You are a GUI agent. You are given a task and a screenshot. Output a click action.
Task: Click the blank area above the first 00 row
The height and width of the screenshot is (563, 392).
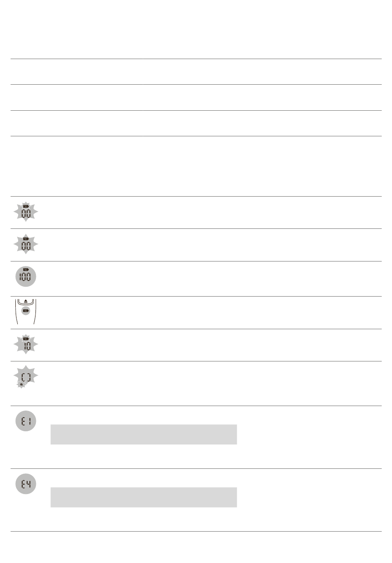[196, 166]
